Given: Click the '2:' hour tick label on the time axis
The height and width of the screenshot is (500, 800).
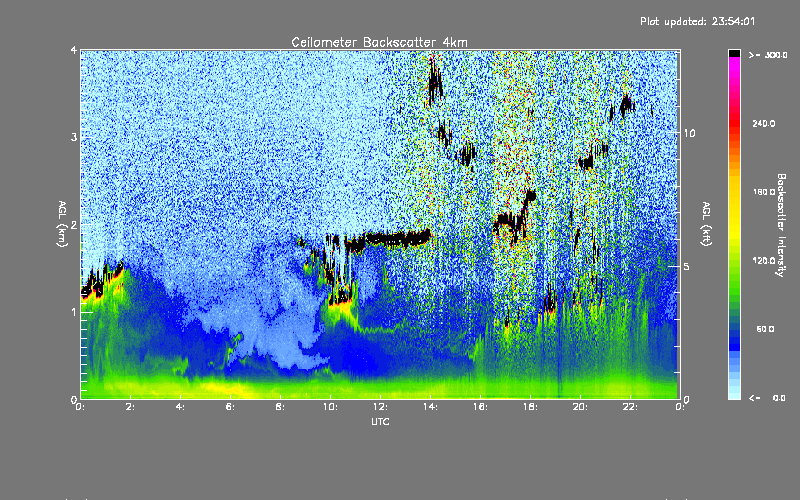Looking at the screenshot, I should [130, 407].
